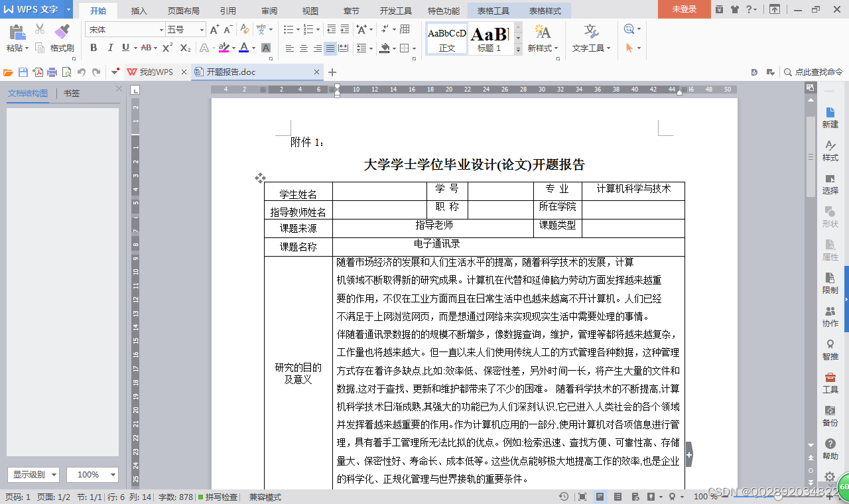
Task: Open the 100% zoom dropdown in outline panel
Action: (x=93, y=475)
